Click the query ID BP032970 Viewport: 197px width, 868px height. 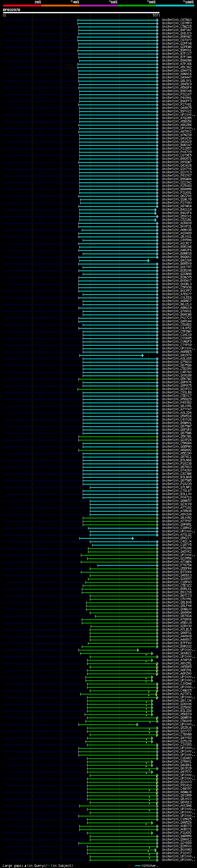[x=11, y=10]
